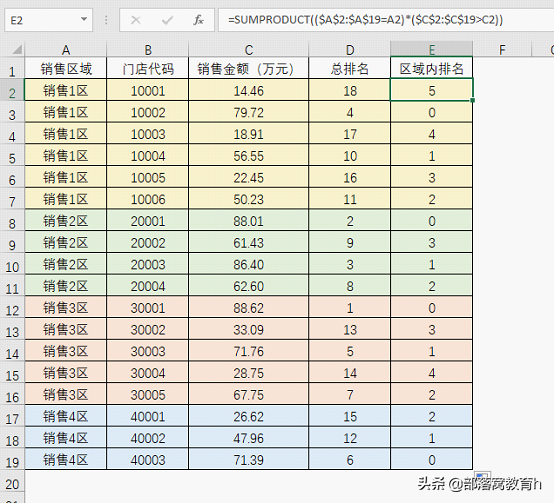Viewport: 554px width, 503px height.
Task: Select column B header
Action: (x=148, y=50)
